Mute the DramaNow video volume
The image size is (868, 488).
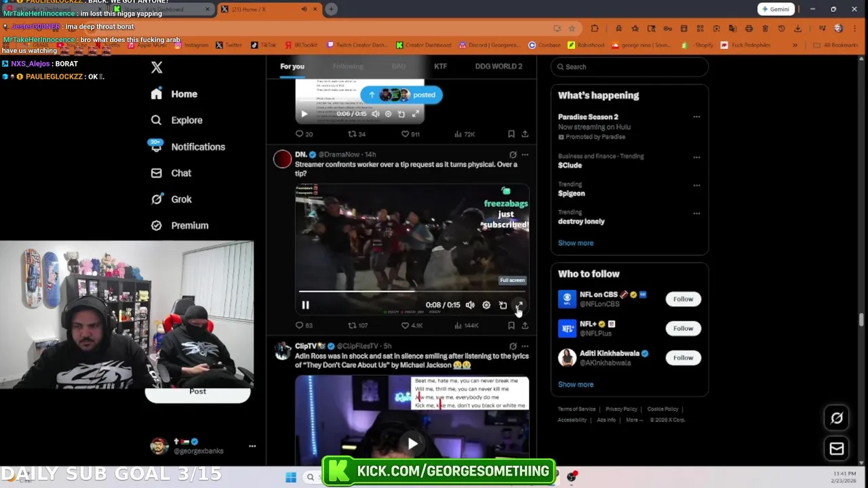coord(470,305)
